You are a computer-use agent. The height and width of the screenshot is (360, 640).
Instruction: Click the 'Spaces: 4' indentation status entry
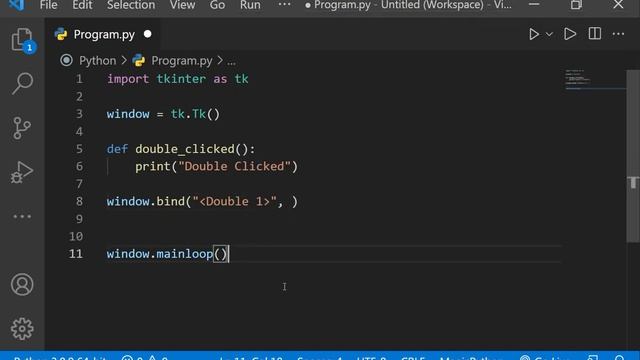(319, 358)
